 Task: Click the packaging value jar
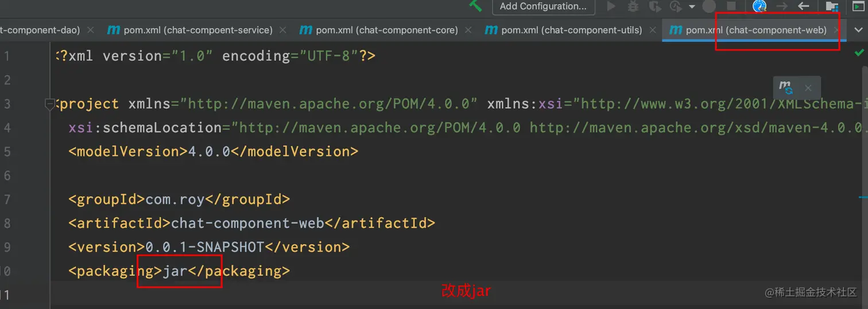[x=175, y=271]
